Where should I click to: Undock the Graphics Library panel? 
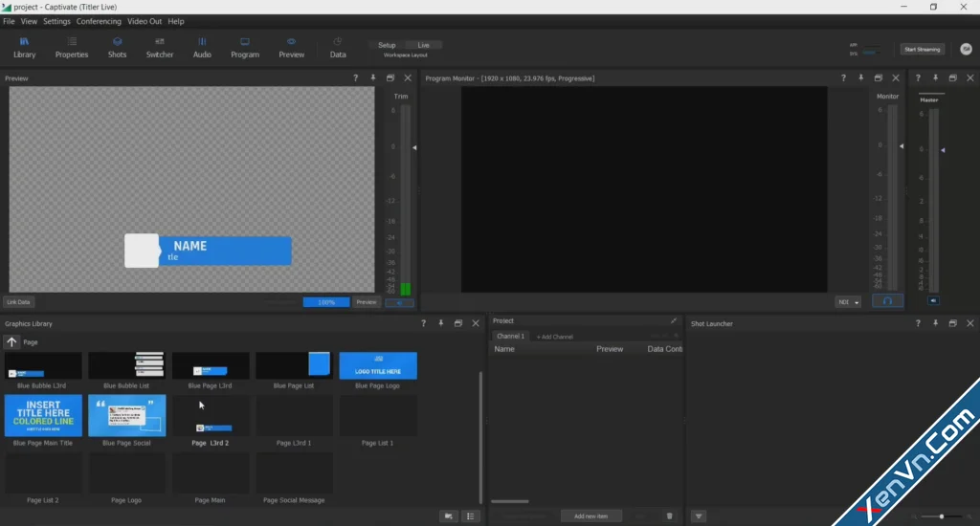(458, 323)
